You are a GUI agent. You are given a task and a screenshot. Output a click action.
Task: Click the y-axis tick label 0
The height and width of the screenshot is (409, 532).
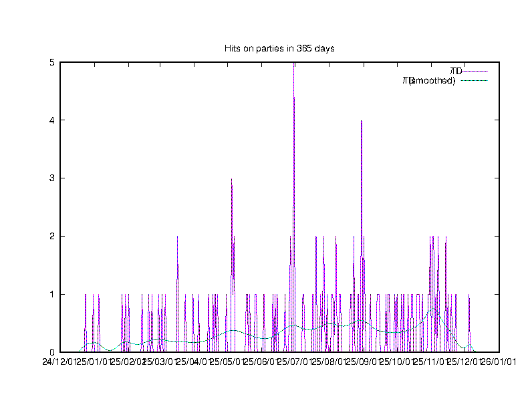tap(52, 352)
